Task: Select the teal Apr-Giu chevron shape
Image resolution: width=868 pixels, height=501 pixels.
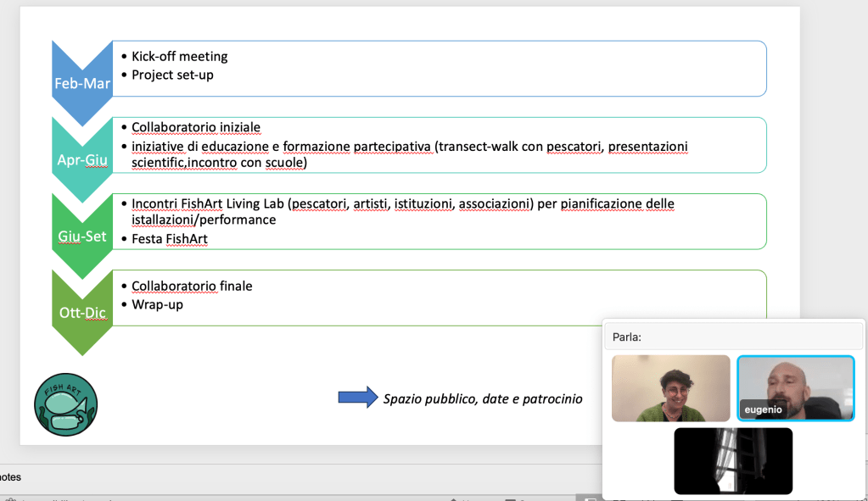Action: (x=81, y=159)
